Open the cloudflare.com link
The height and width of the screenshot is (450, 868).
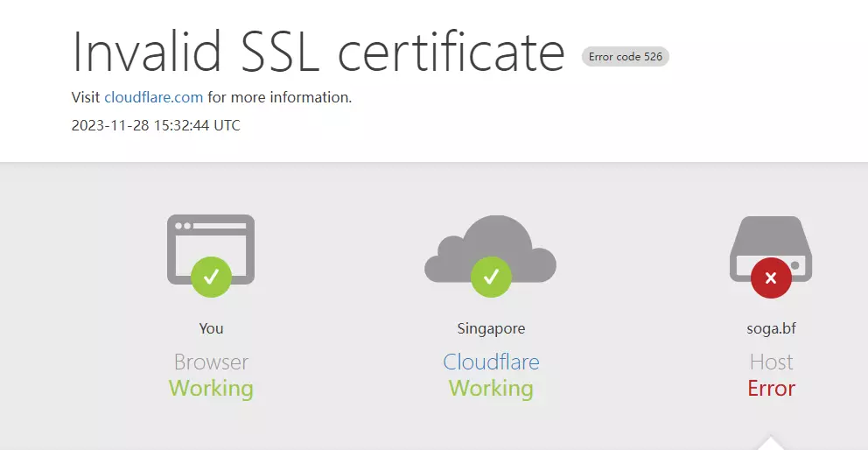click(x=154, y=97)
